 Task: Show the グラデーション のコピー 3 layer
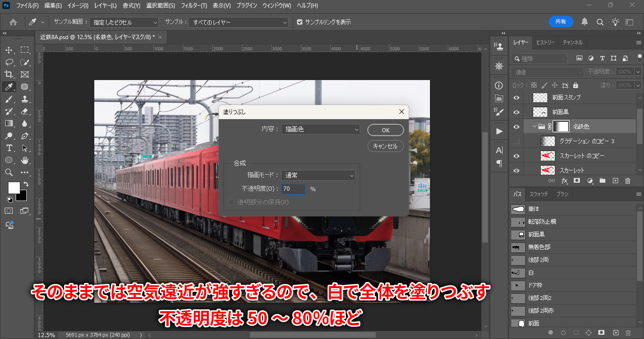[516, 141]
